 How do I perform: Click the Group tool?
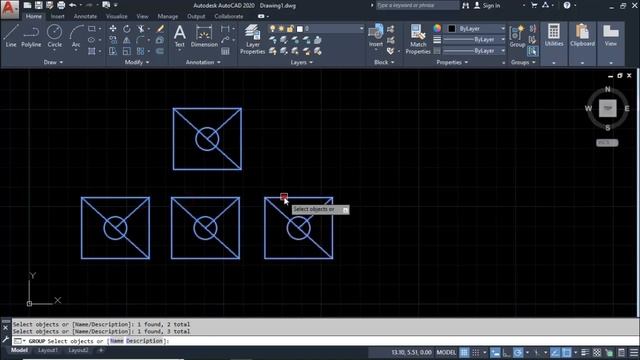pos(517,36)
